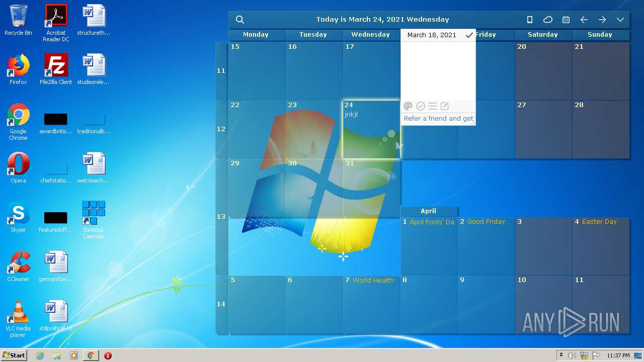Select the 'awardbritis...' desktop file

tap(56, 123)
